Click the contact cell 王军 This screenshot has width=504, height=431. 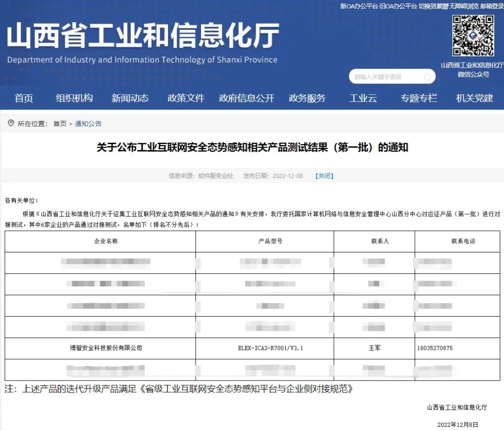click(x=375, y=348)
